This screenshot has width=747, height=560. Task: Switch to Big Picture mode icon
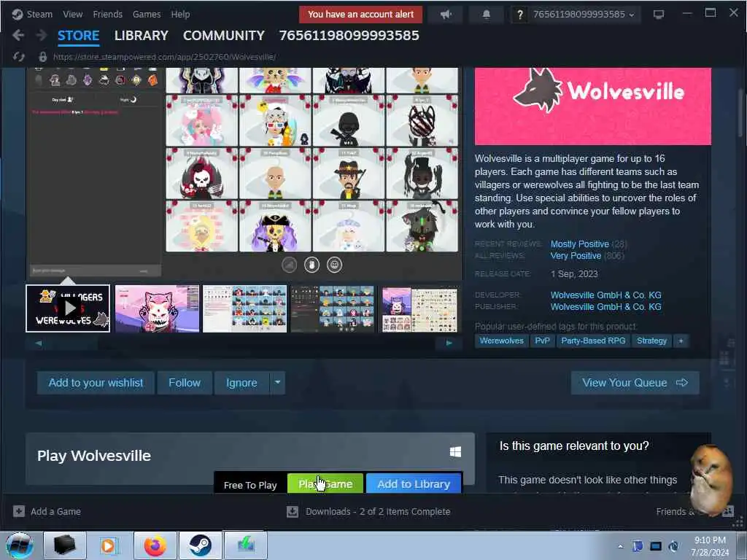click(659, 15)
